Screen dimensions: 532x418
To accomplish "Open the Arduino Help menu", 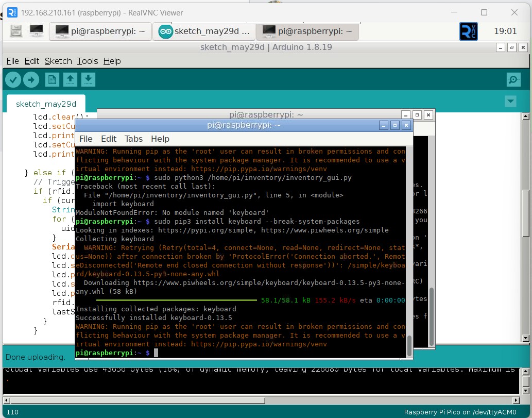I will coord(112,61).
